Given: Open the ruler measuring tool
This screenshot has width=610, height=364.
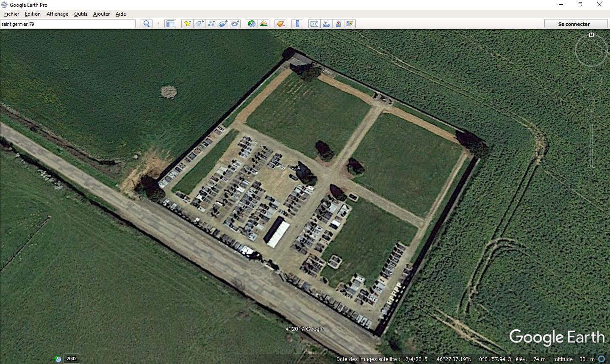Looking at the screenshot, I should click(297, 24).
